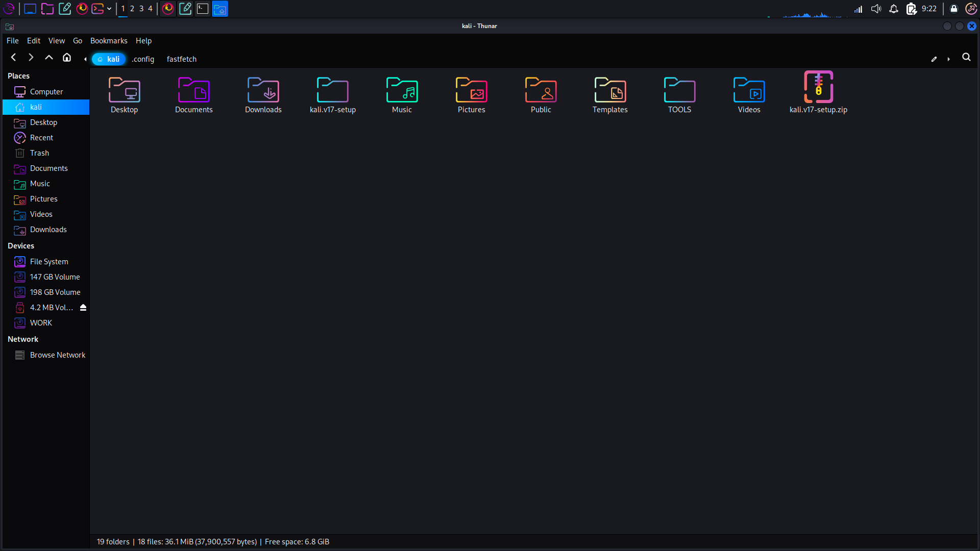This screenshot has height=551, width=980.
Task: Switch to workspace 3
Action: (x=141, y=9)
